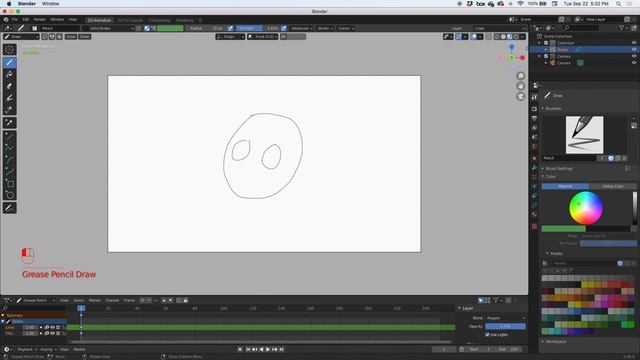Click the zoom viewport magnifier gizmo

[x=520, y=76]
